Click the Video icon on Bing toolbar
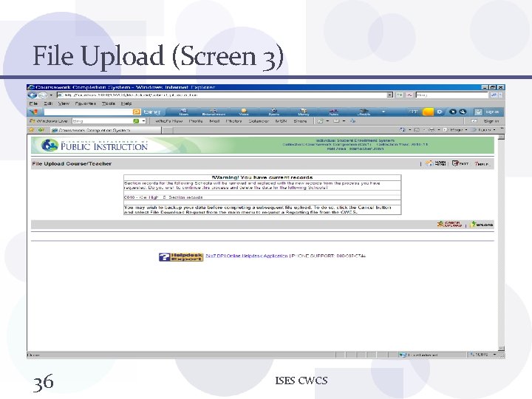 [x=244, y=112]
